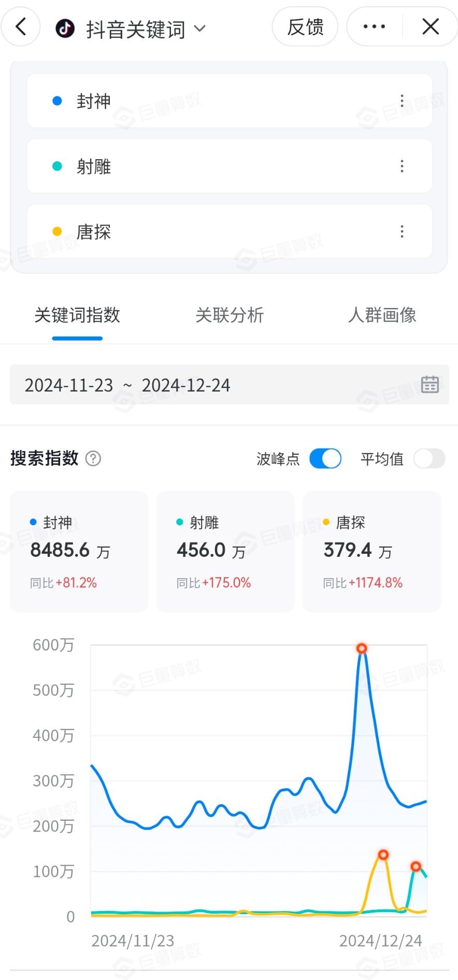This screenshot has height=980, width=458.
Task: Turn on the 平均值 switch
Action: click(x=429, y=459)
